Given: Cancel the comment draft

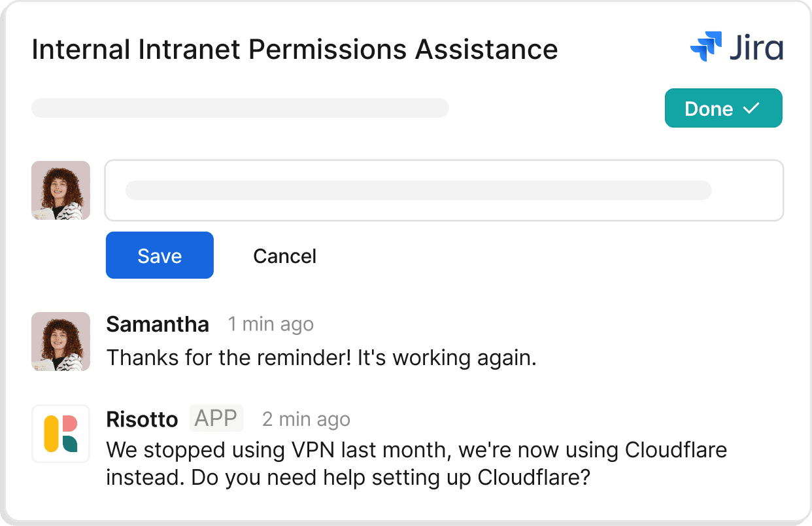Looking at the screenshot, I should [x=284, y=256].
